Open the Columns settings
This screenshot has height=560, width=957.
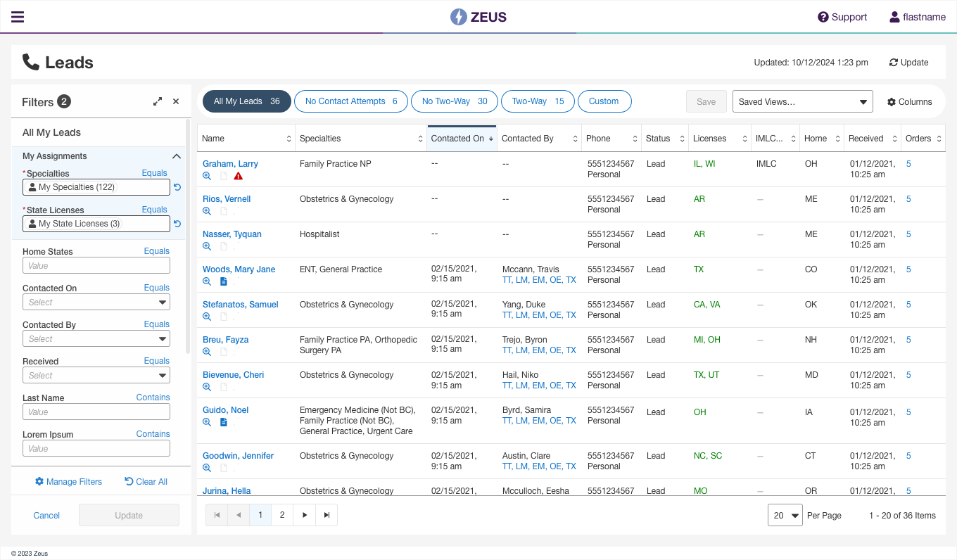[x=909, y=102]
